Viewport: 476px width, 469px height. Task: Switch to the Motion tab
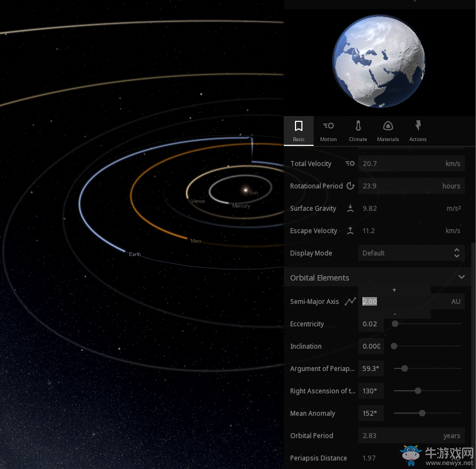[x=328, y=131]
